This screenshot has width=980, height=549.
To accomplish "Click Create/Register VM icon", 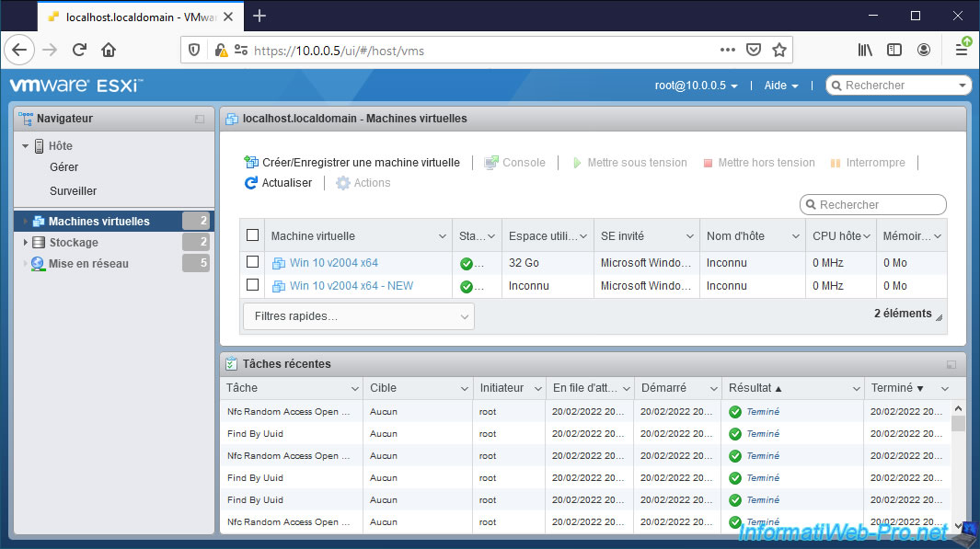I will coord(251,163).
